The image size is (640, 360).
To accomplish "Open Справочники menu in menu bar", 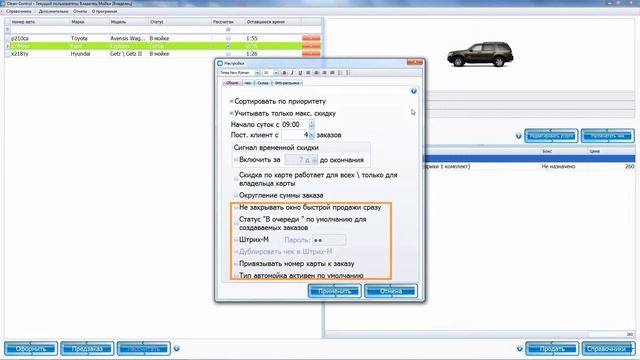I will [19, 11].
